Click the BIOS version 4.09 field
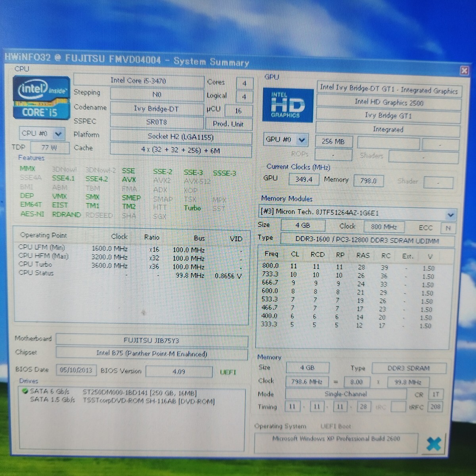 click(x=178, y=372)
